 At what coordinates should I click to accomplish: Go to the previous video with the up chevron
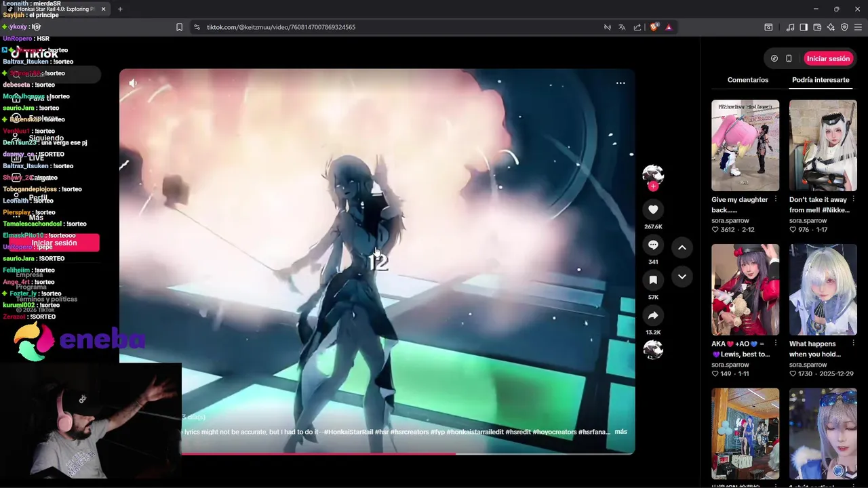click(x=682, y=247)
